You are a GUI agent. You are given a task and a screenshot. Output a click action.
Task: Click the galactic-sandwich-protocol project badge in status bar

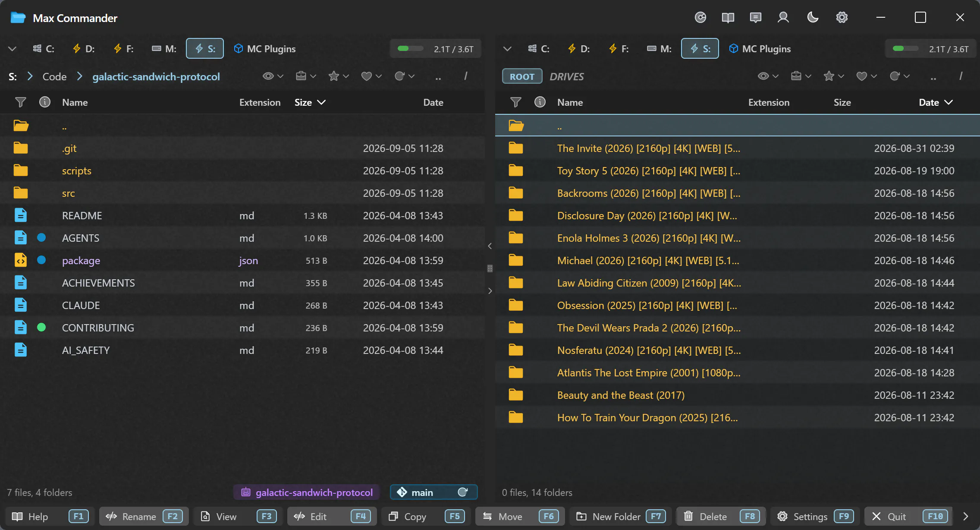pos(307,492)
